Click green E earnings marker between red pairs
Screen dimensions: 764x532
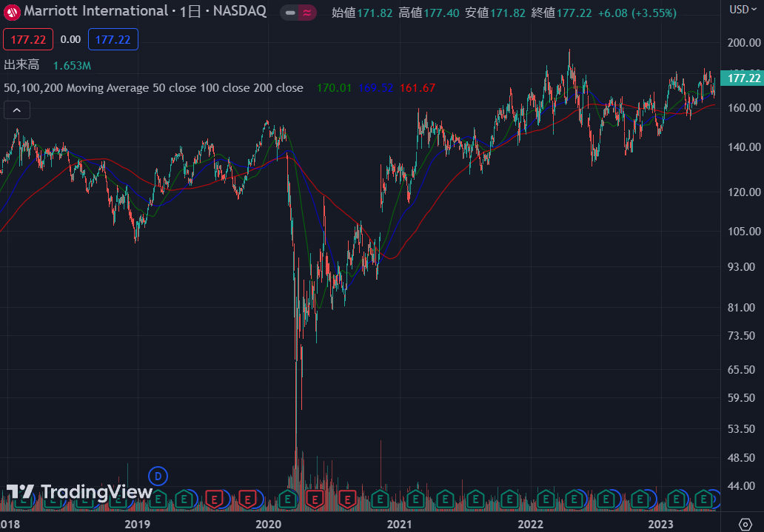[x=287, y=499]
